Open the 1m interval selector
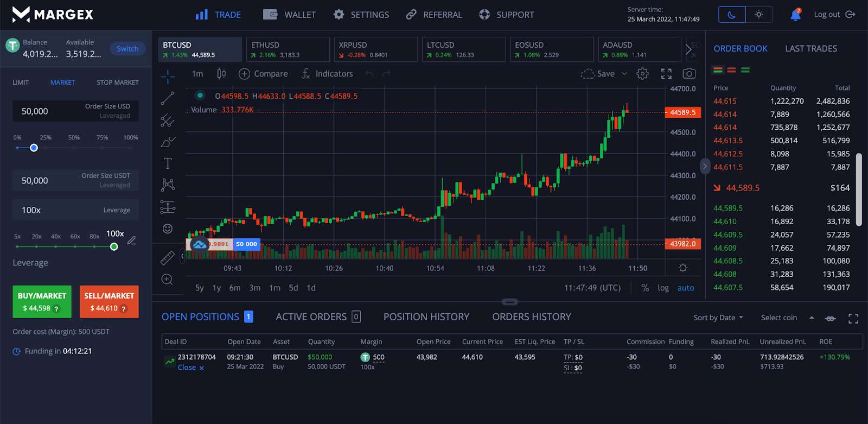 [197, 74]
